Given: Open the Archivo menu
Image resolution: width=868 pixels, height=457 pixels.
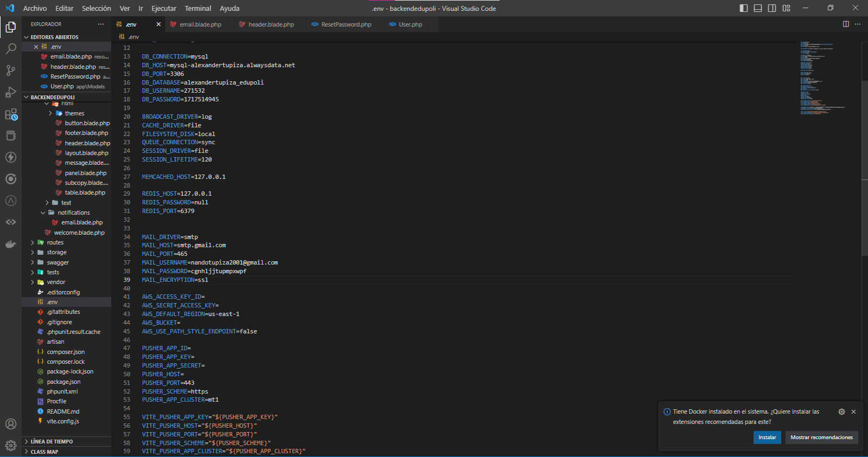Looking at the screenshot, I should [x=35, y=8].
